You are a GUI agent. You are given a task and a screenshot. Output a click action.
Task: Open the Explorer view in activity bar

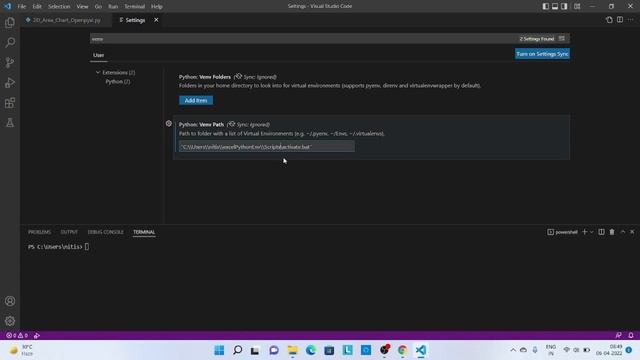(x=10, y=22)
